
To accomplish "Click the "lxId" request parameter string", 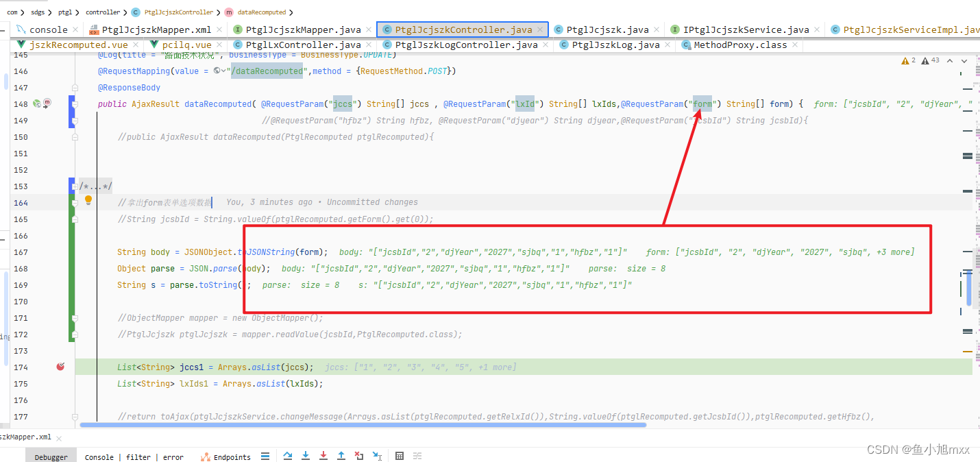I will tap(526, 104).
